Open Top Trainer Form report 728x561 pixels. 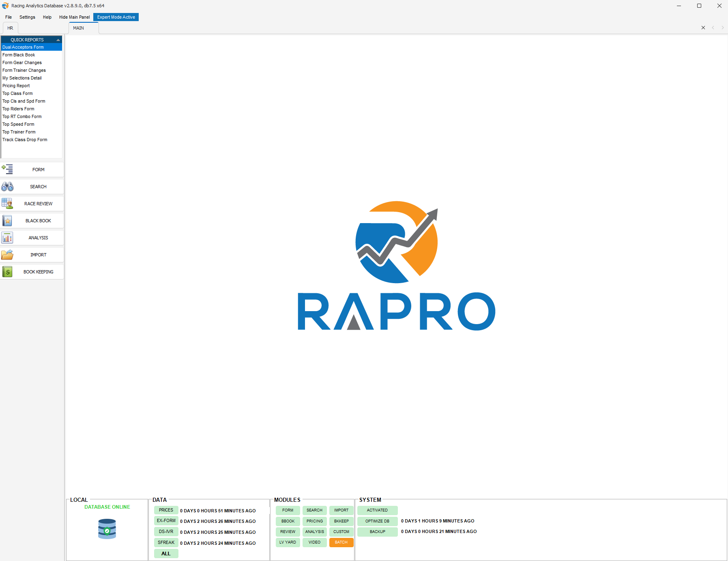coord(32,132)
